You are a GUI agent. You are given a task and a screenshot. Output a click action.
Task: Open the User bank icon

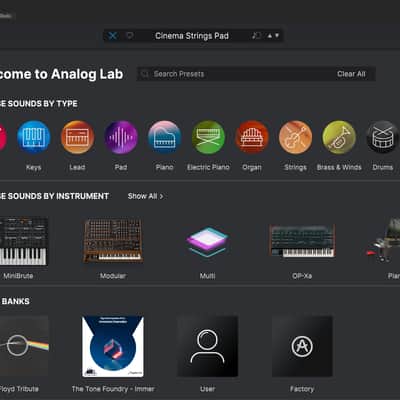click(207, 347)
